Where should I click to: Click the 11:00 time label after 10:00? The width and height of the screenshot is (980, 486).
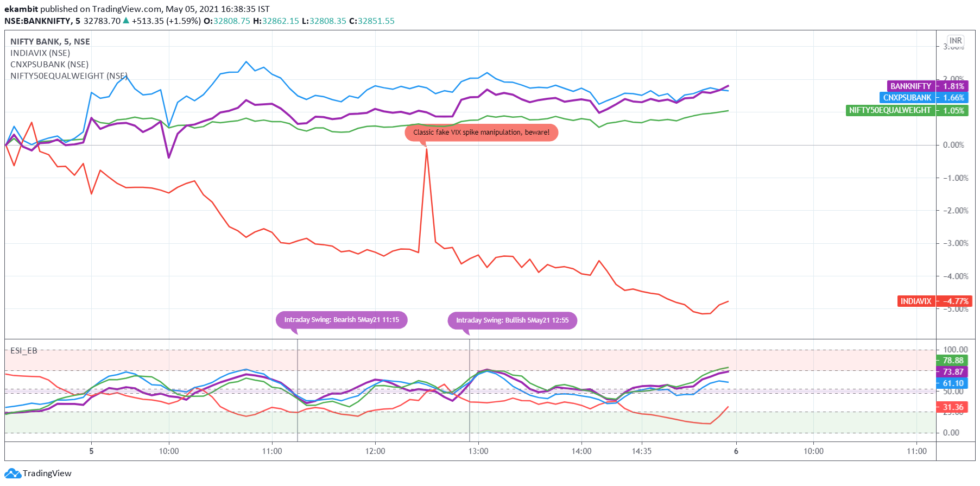coord(272,451)
